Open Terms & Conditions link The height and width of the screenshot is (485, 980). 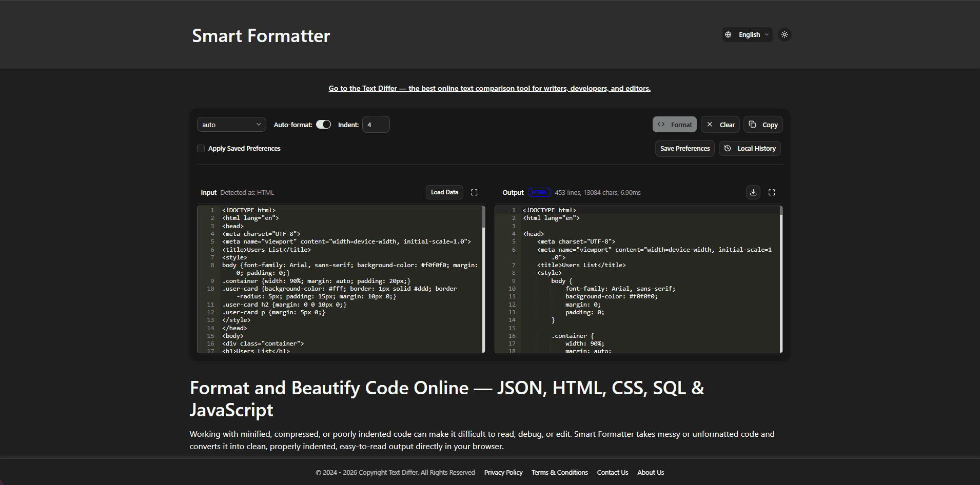[560, 473]
